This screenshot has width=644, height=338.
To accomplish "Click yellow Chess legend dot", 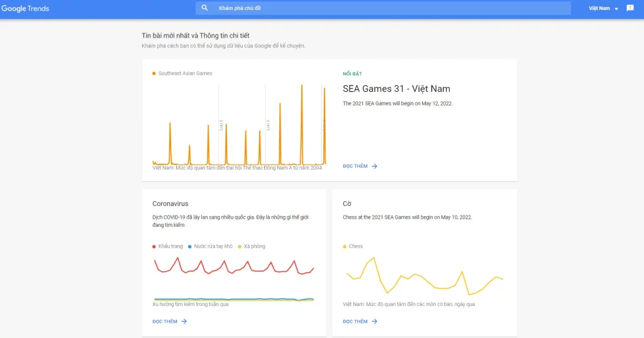I will tap(345, 246).
